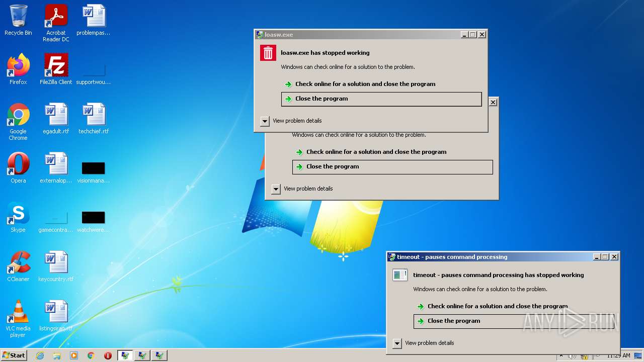Select the keycountry.rtf document
This screenshot has height=362, width=644.
[56, 266]
